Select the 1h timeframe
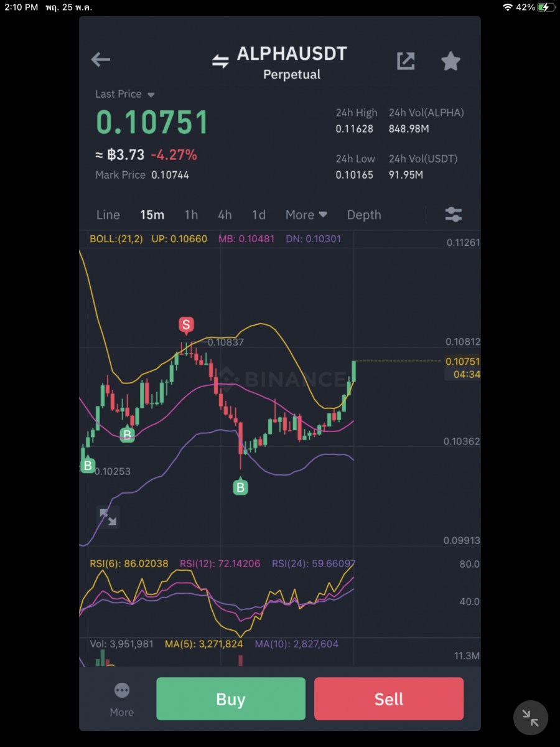Viewport: 560px width, 747px height. (191, 215)
